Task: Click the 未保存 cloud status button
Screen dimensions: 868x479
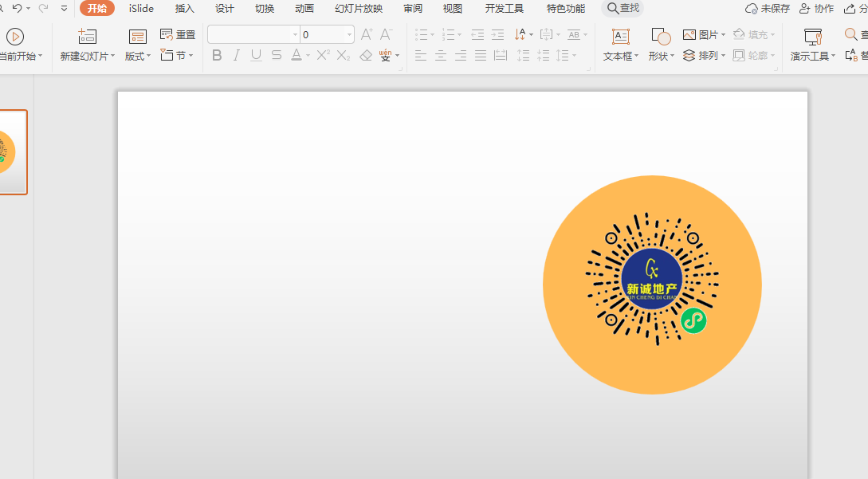Action: [768, 8]
